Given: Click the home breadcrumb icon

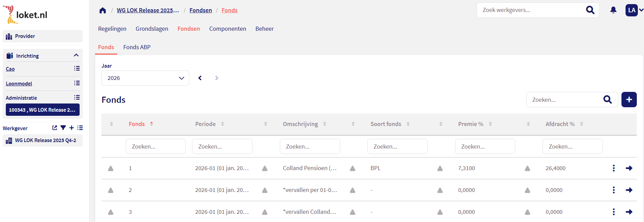Looking at the screenshot, I should (x=102, y=10).
